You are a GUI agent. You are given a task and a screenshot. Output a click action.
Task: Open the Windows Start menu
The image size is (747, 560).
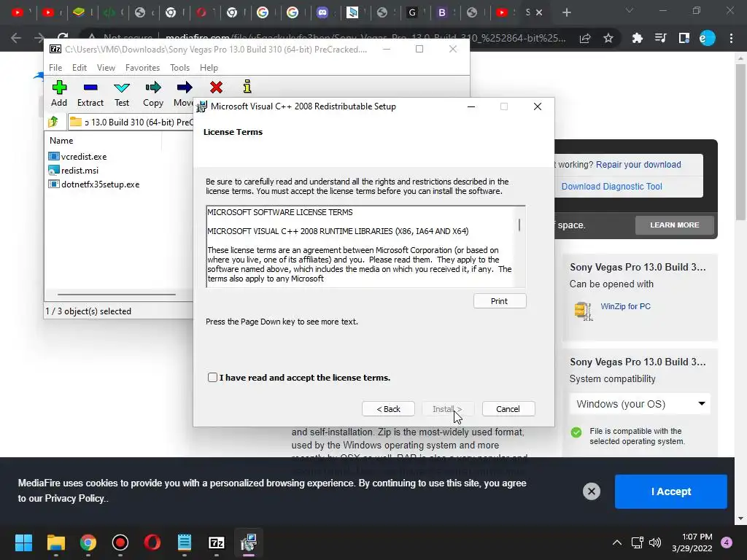click(x=23, y=542)
